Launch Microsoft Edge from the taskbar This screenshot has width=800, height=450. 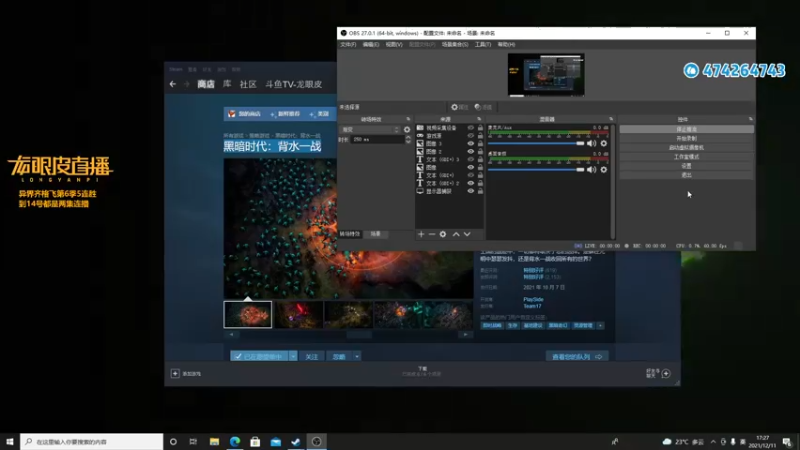pyautogui.click(x=235, y=441)
